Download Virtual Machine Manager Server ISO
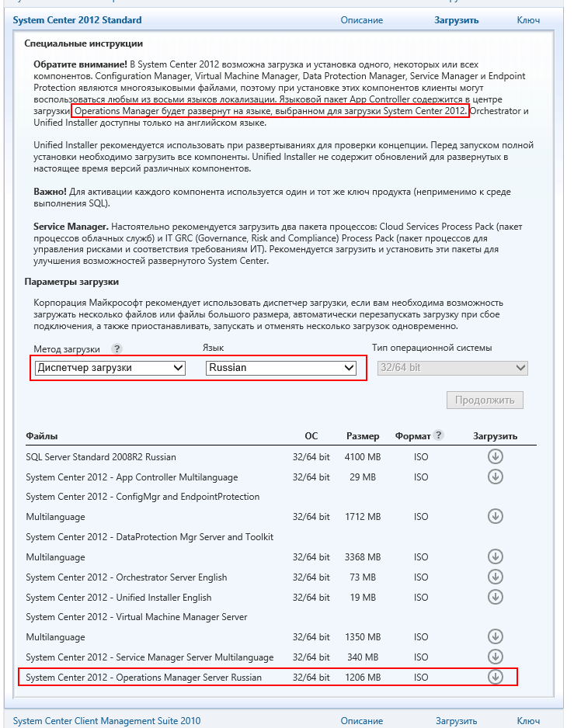Viewport: 574px width, 728px height. 495,636
